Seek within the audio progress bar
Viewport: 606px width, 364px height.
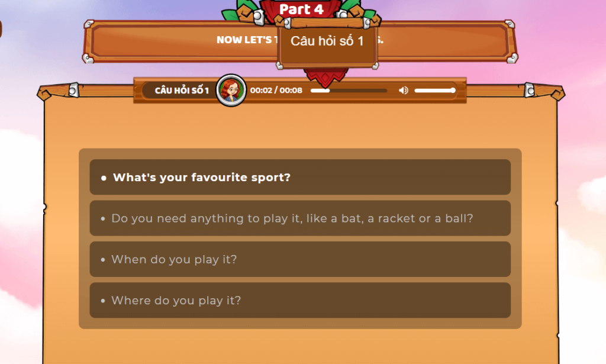pyautogui.click(x=349, y=91)
